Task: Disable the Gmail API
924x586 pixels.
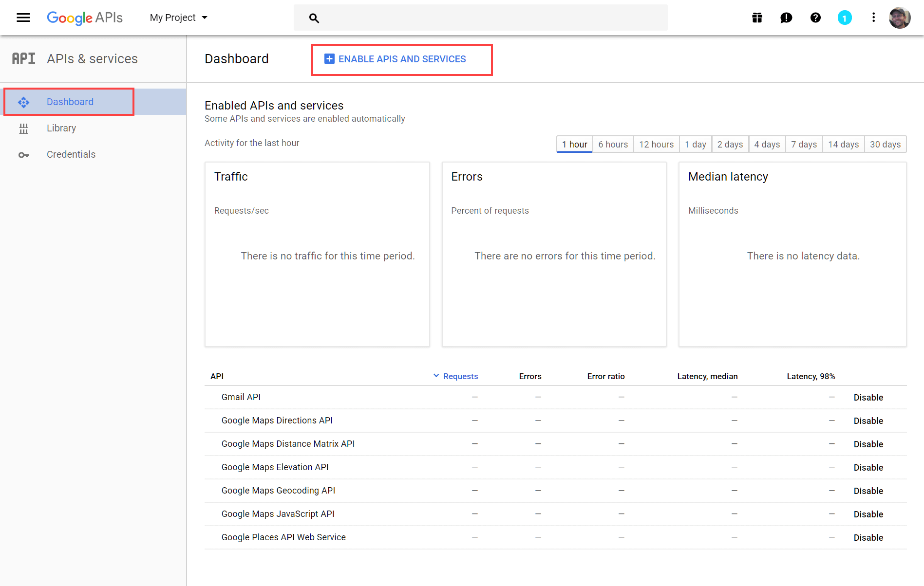Action: pyautogui.click(x=868, y=398)
